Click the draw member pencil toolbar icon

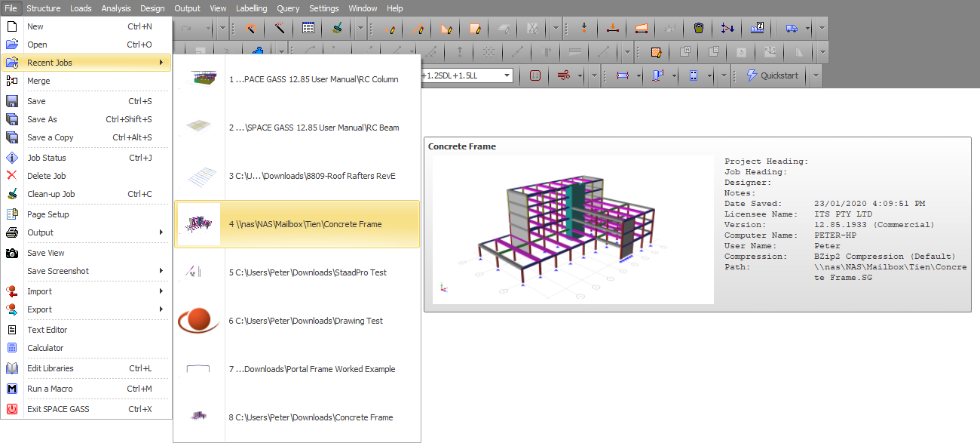click(x=418, y=29)
